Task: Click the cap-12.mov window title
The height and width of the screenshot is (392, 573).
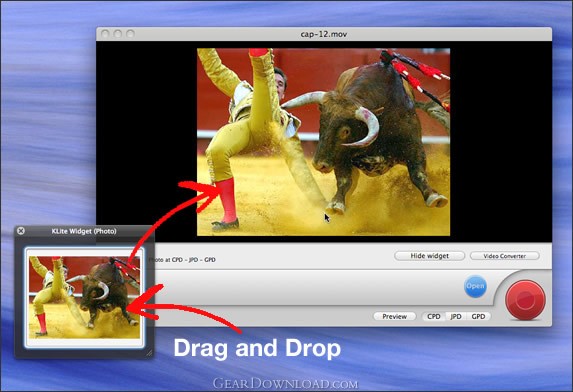Action: coord(324,34)
